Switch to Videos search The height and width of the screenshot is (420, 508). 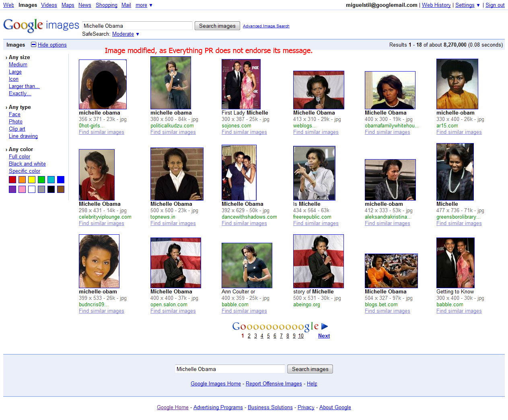[49, 5]
